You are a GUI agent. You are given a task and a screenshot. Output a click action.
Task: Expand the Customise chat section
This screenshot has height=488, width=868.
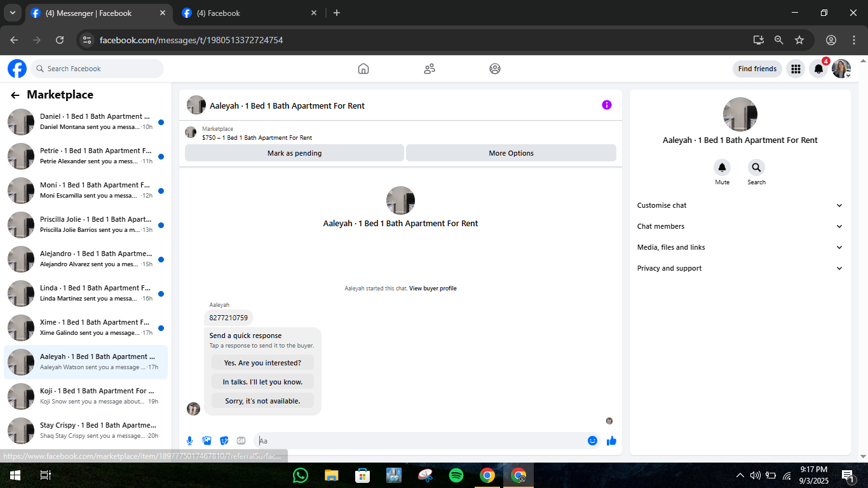point(740,205)
